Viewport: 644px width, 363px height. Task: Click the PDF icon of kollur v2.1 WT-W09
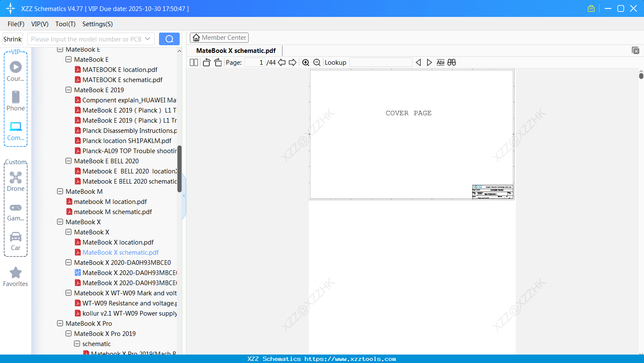point(78,313)
